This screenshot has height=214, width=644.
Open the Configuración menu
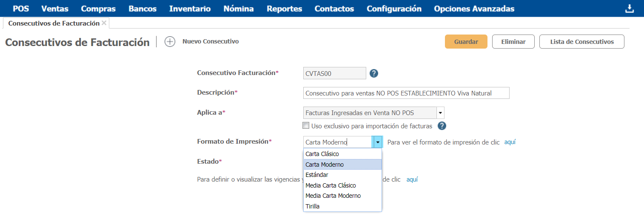(x=394, y=9)
